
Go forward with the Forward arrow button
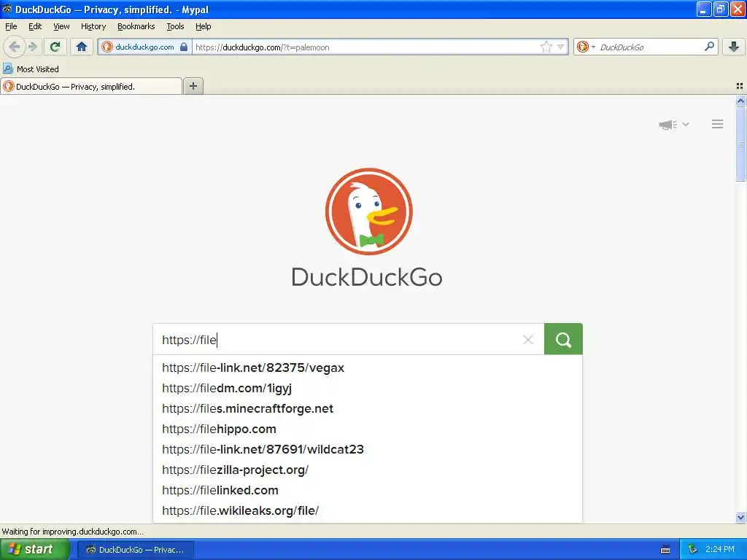(33, 47)
